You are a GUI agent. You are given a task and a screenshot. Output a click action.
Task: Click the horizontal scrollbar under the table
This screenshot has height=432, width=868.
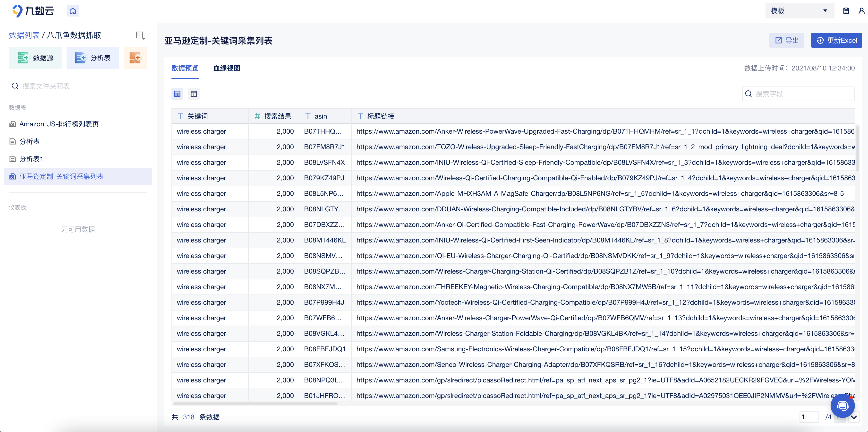[x=255, y=404]
